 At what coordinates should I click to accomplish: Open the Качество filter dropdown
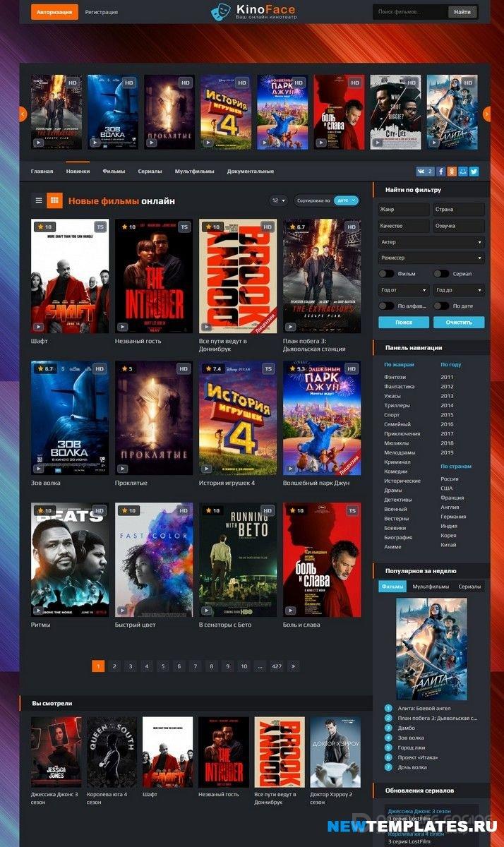404,226
